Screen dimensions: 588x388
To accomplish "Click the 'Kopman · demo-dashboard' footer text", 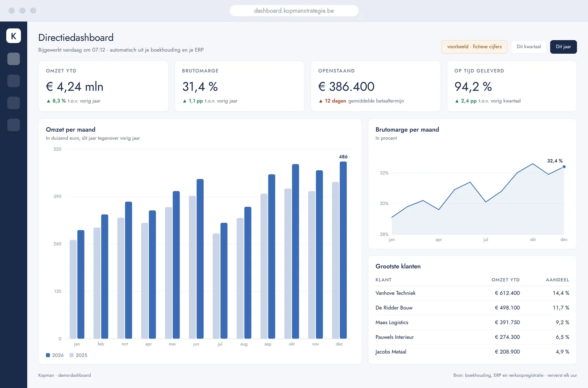I will tap(64, 375).
